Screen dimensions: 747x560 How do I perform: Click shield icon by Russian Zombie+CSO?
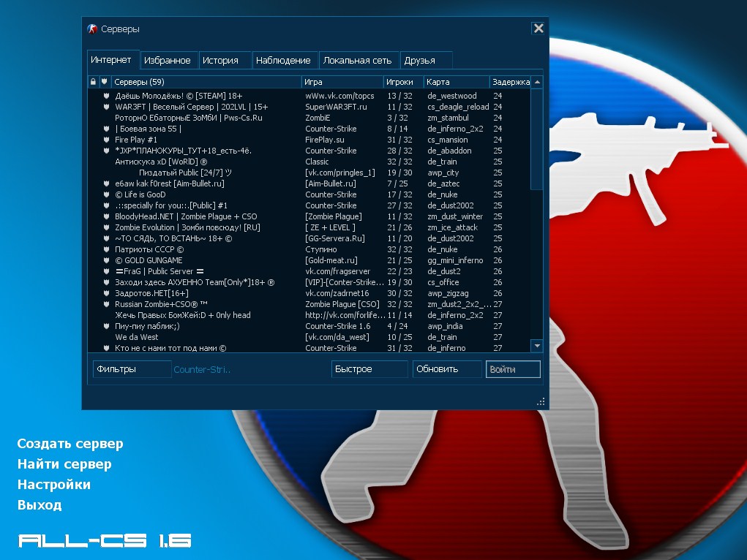[107, 304]
